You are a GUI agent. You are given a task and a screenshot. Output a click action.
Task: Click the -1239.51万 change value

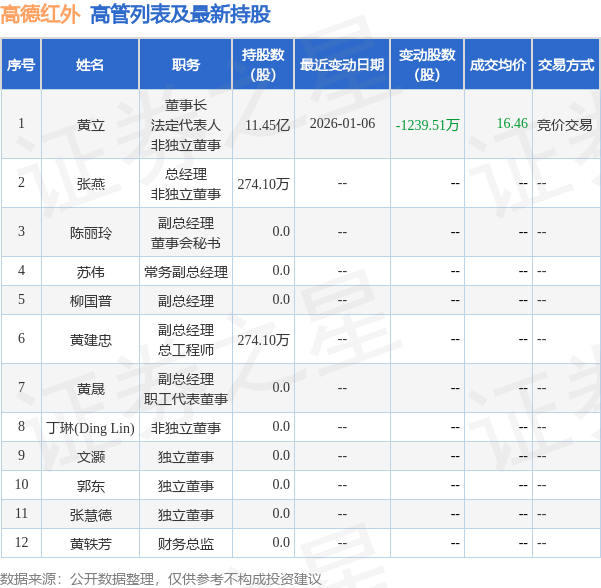tap(427, 125)
